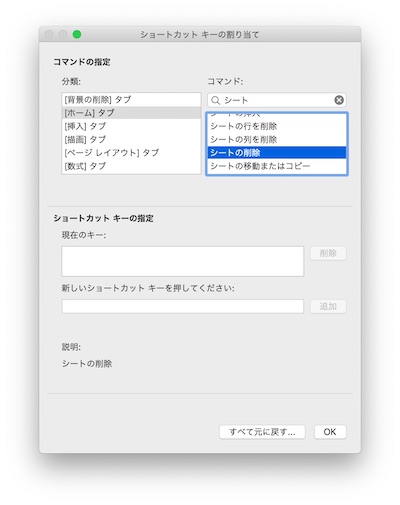Click inside the command search field

coord(277,100)
